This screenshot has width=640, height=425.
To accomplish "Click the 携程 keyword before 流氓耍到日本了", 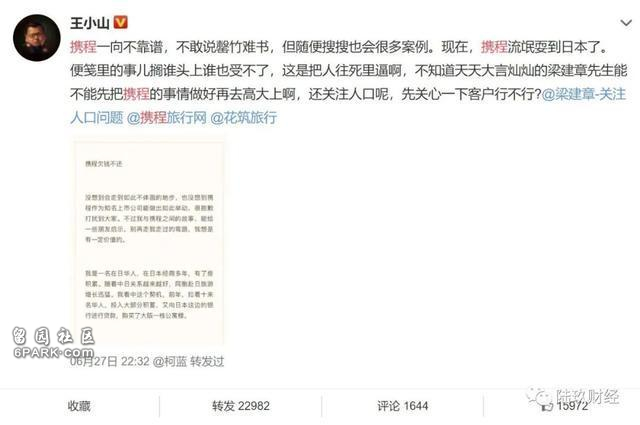I will click(494, 47).
